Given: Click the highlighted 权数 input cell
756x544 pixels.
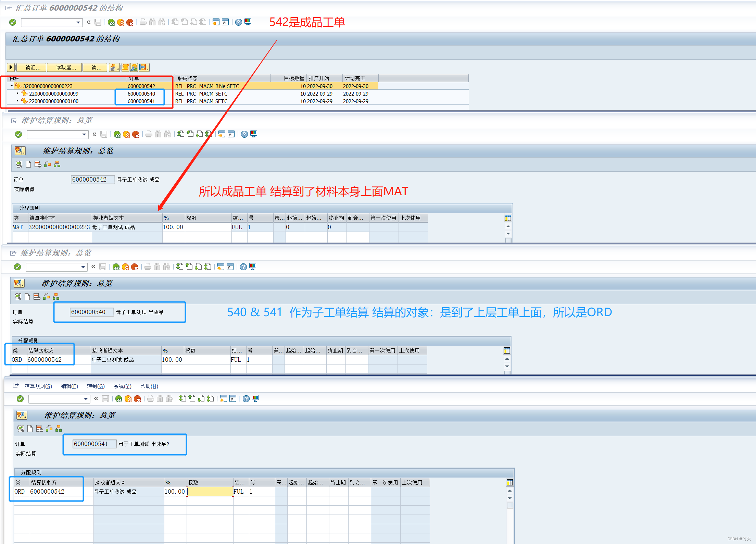Looking at the screenshot, I should (210, 491).
